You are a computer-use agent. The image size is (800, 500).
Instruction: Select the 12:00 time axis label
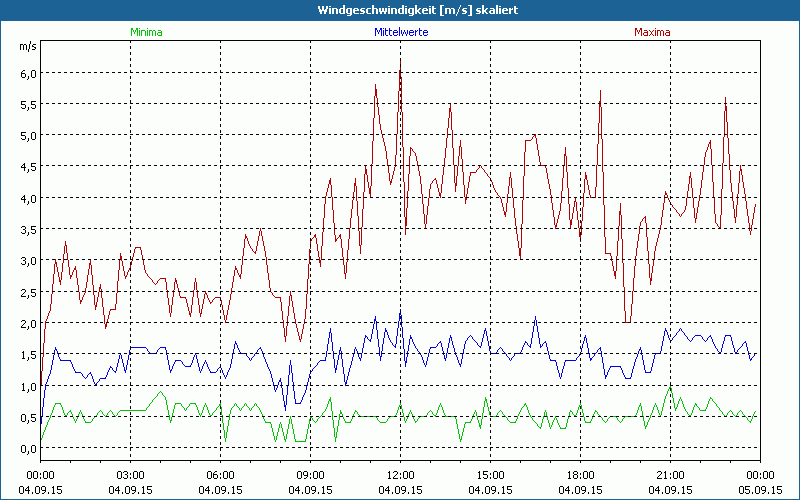click(x=400, y=475)
